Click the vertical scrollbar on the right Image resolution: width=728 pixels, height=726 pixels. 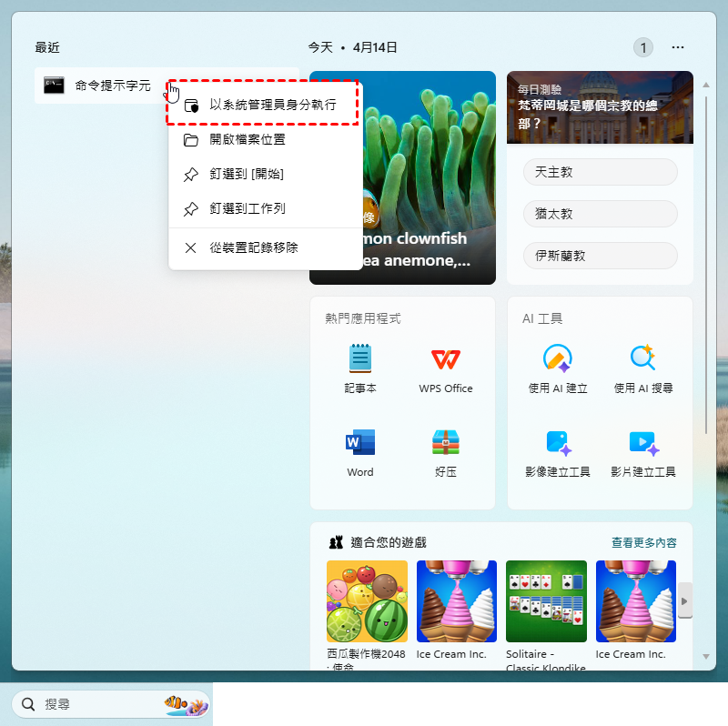(x=704, y=273)
